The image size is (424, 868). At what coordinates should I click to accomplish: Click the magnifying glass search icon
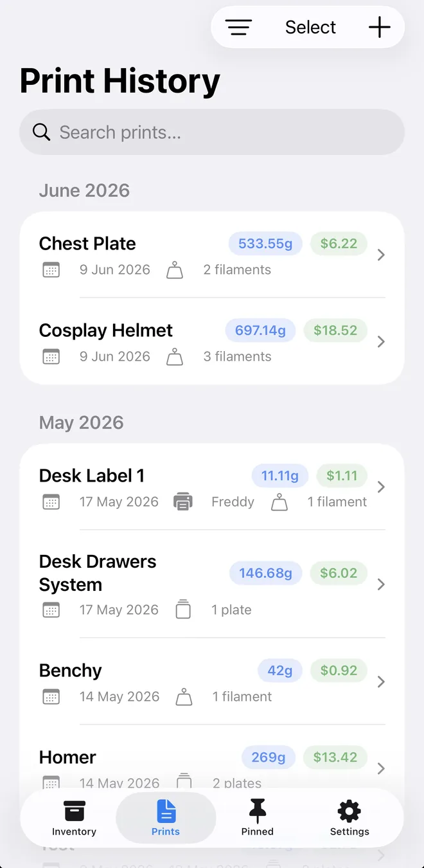pos(42,132)
